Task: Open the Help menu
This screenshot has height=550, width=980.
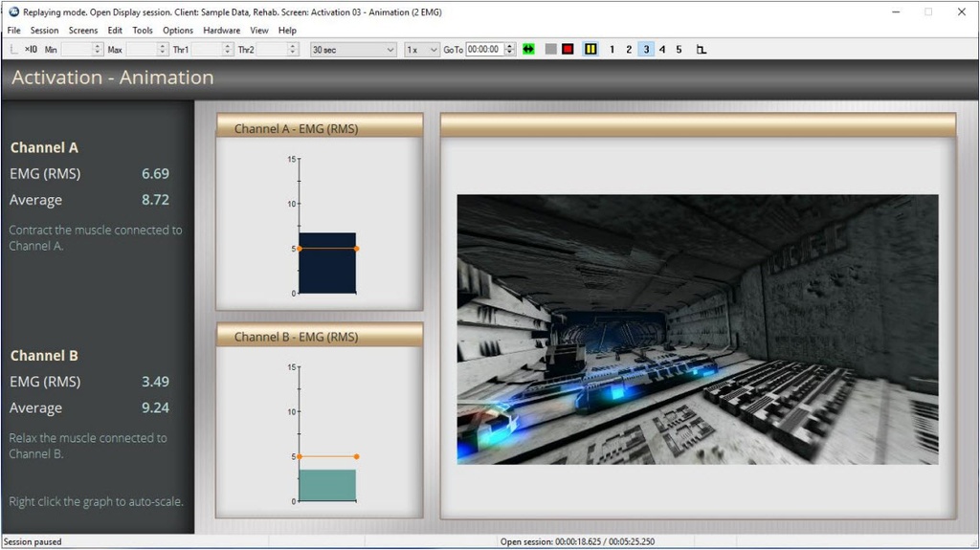Action: (287, 30)
